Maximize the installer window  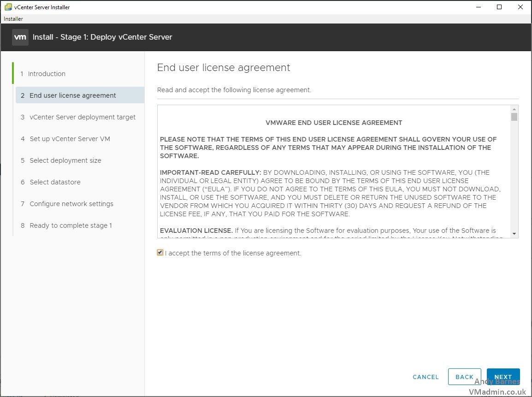click(x=499, y=7)
